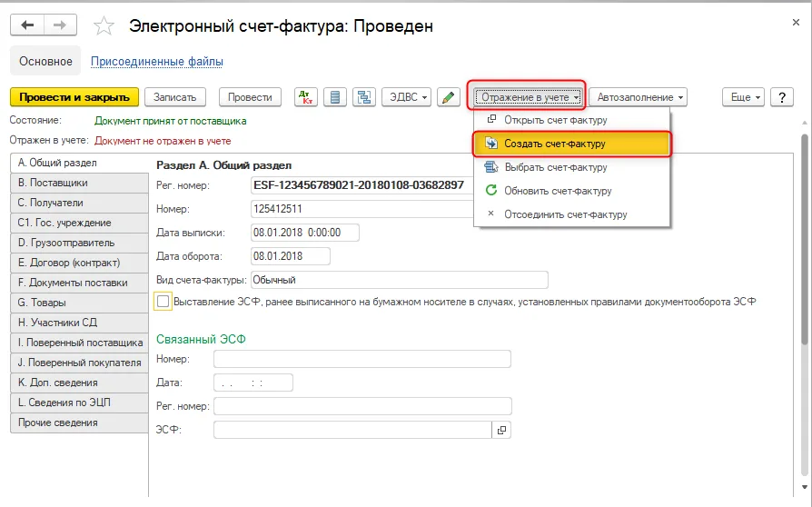Expand the ЭДВС dropdown

pyautogui.click(x=407, y=97)
